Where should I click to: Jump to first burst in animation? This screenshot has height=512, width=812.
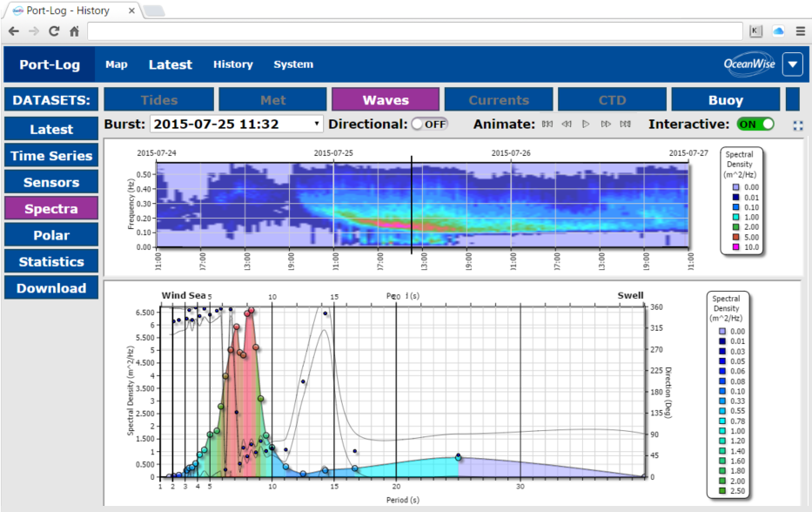(547, 125)
